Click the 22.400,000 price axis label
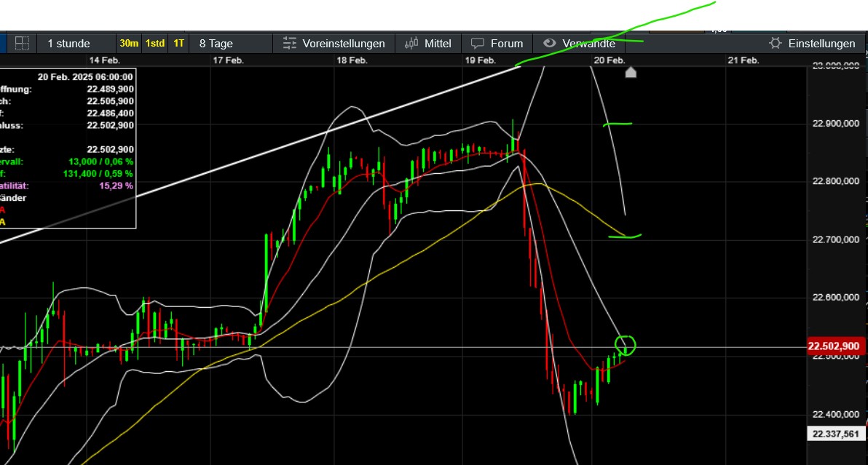This screenshot has height=465, width=868. pyautogui.click(x=836, y=414)
